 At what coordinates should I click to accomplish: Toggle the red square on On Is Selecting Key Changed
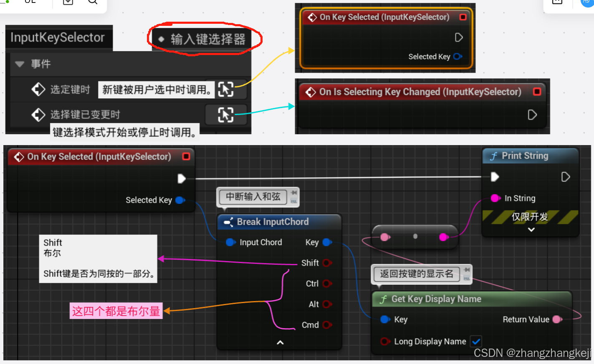(537, 91)
